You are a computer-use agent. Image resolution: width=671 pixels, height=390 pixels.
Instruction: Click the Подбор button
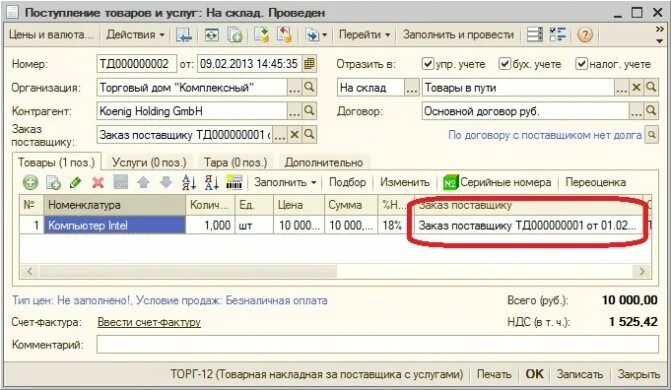tap(347, 182)
